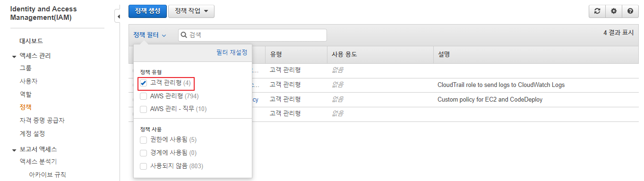Click the CloudTrail role description text

501,85
